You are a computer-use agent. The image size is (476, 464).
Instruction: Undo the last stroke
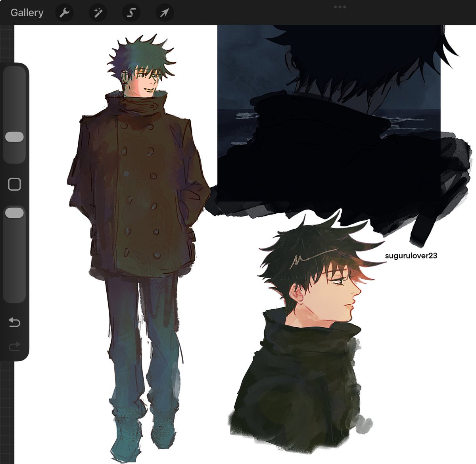[x=14, y=322]
